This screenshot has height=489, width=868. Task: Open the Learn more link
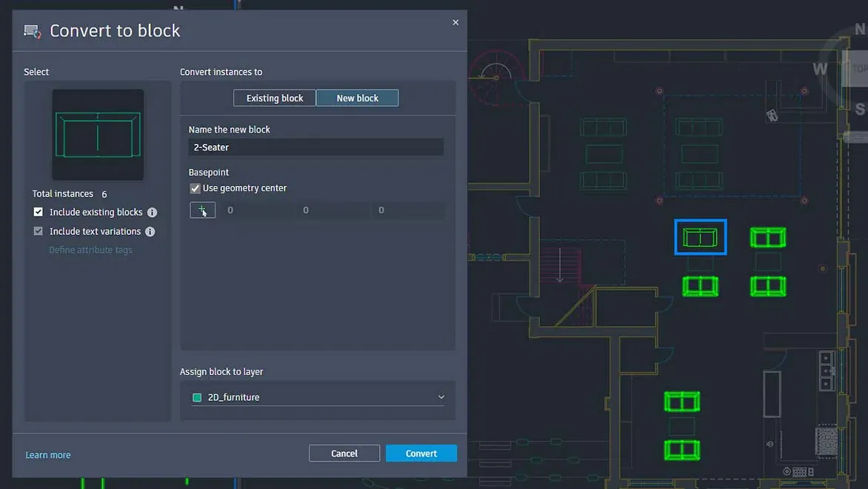click(x=48, y=455)
